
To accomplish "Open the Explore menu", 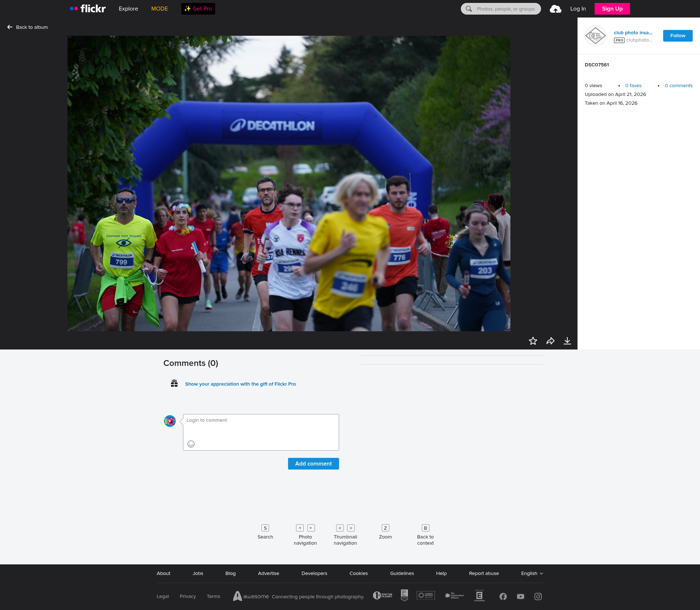I will [128, 9].
